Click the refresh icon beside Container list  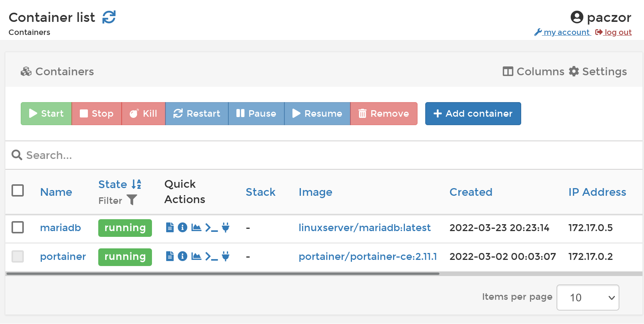click(109, 17)
